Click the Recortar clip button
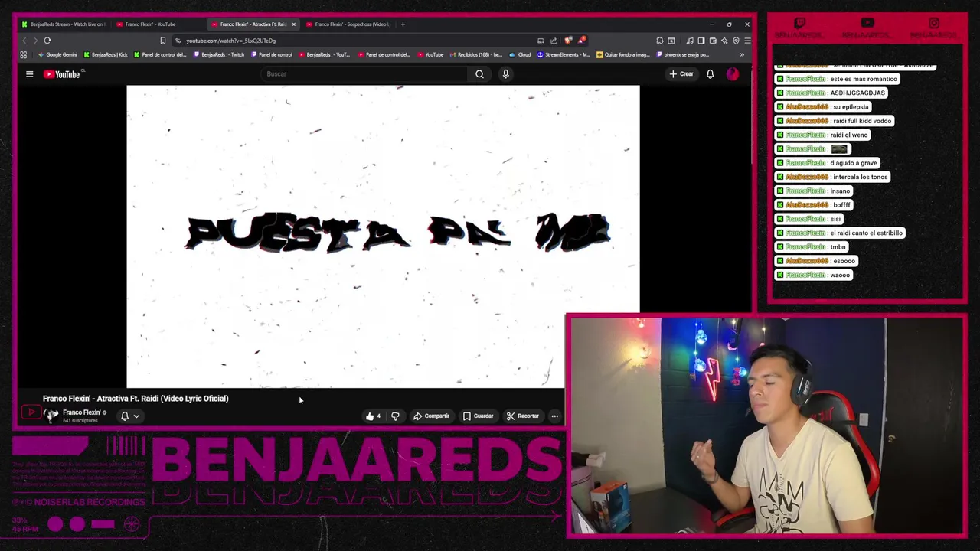 (x=523, y=416)
